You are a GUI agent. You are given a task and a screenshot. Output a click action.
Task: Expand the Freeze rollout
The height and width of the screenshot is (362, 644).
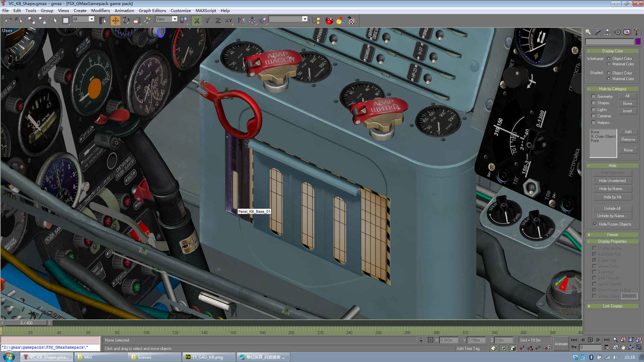click(612, 235)
